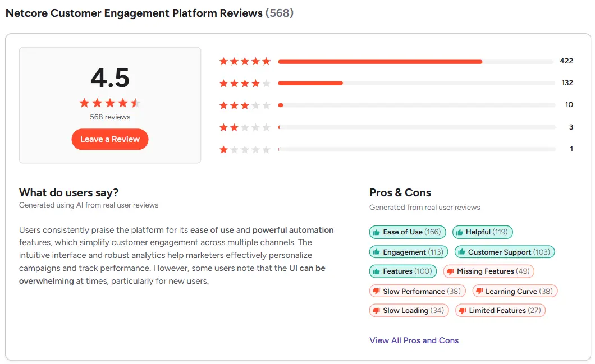Choose the Customer Support (103) tag
Screen dimensions: 595x364
[x=504, y=252]
